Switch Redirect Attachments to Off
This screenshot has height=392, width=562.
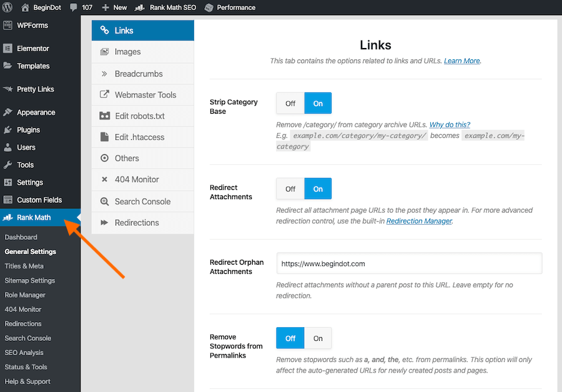point(290,189)
